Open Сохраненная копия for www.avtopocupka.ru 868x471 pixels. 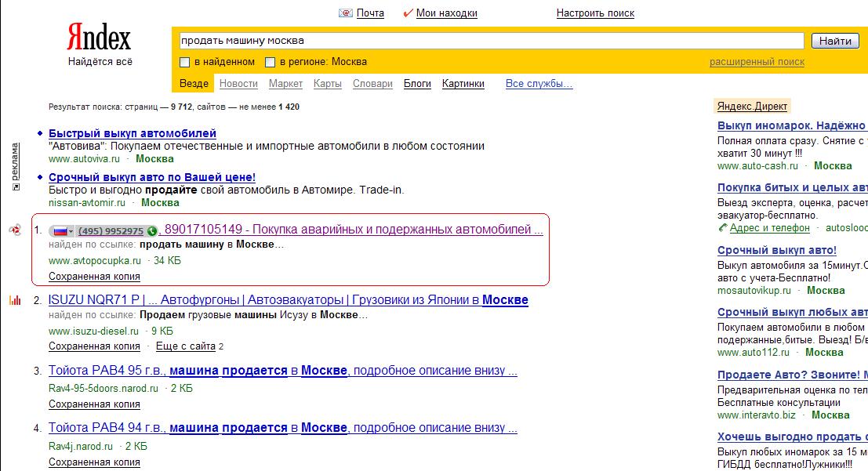(x=94, y=276)
